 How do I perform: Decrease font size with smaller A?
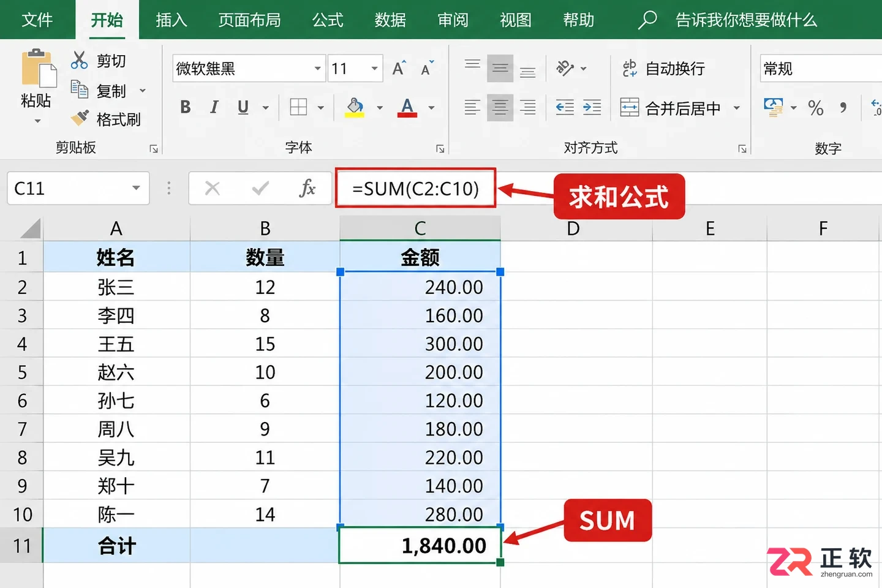(x=428, y=68)
